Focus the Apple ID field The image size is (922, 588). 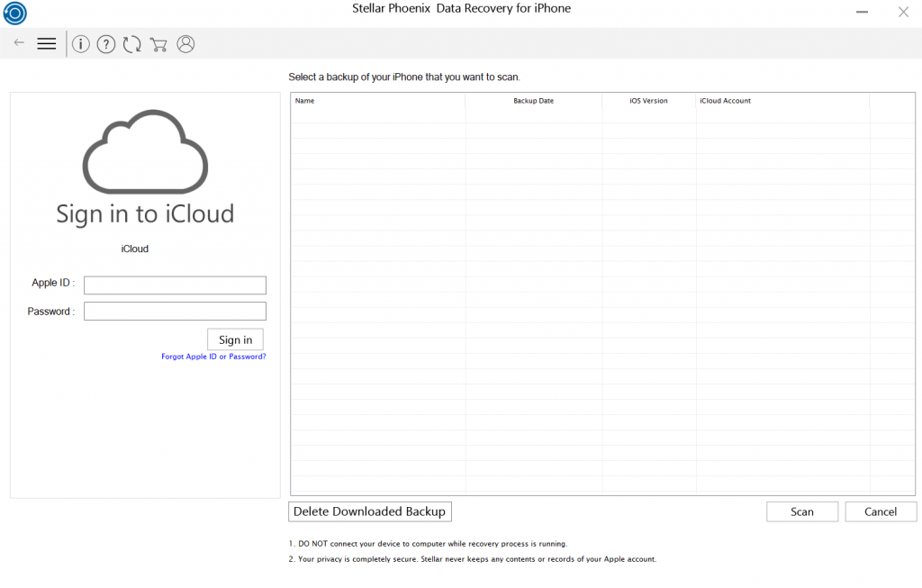pos(175,285)
